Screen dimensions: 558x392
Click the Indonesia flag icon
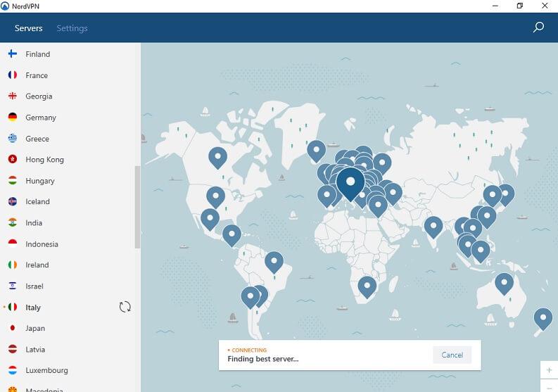click(13, 244)
